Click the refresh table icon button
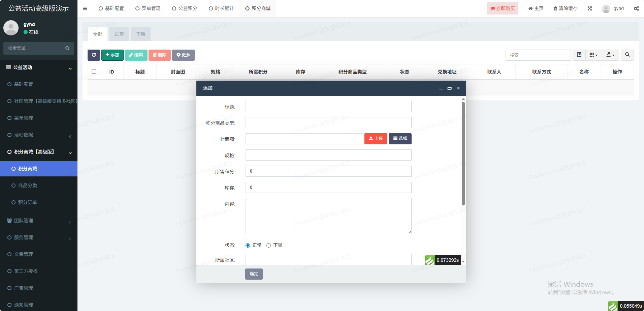 94,55
